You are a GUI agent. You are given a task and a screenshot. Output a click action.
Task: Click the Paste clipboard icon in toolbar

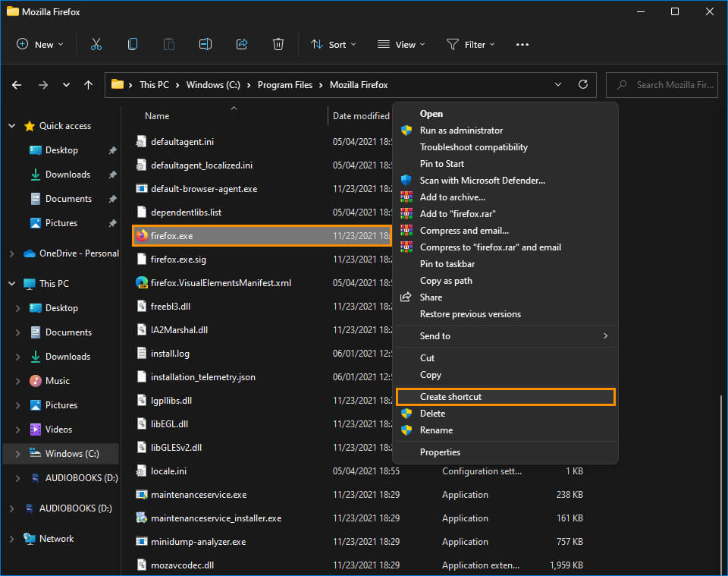169,44
